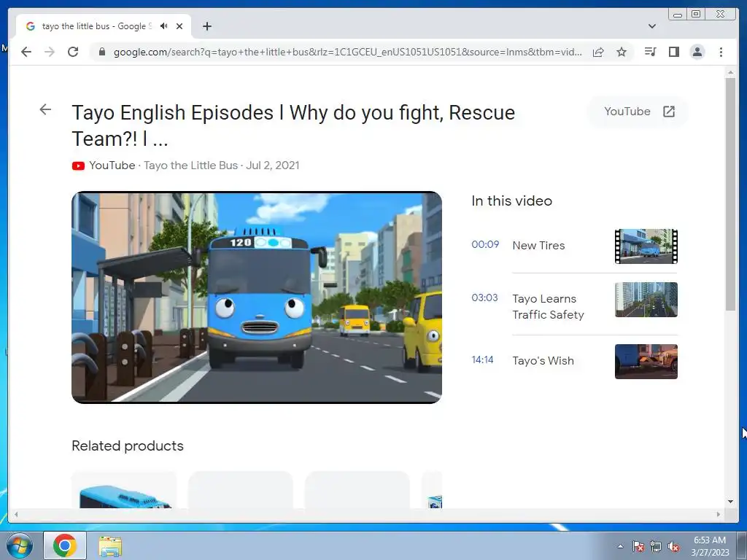The width and height of the screenshot is (747, 560).
Task: Open the Chrome three-dot menu
Action: click(x=721, y=52)
